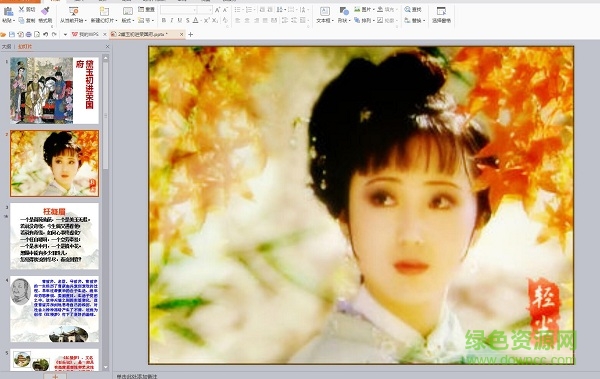Switch to the My WPS document tab
This screenshot has height=379, width=600.
pyautogui.click(x=88, y=34)
